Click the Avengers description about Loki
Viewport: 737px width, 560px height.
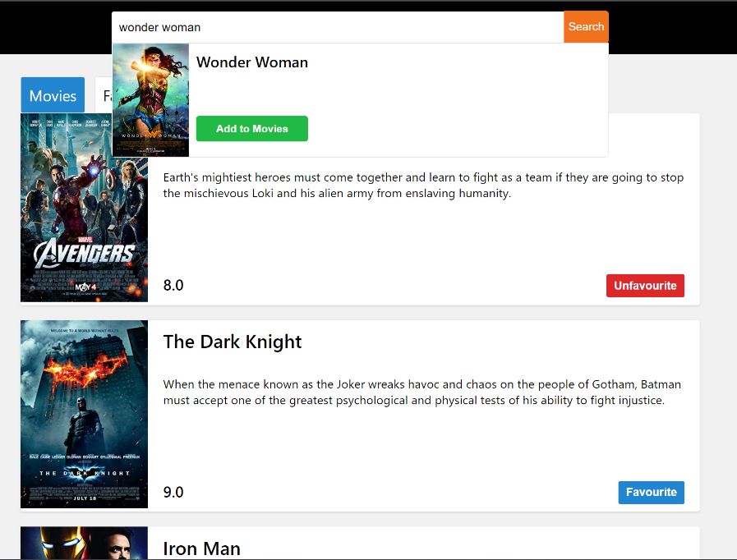[x=423, y=185]
